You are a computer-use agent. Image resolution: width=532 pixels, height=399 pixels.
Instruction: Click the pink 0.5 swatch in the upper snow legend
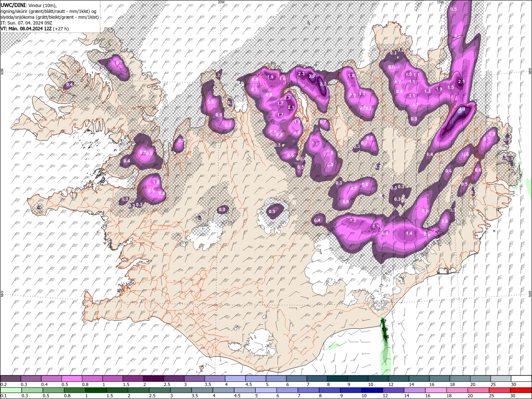[71, 379]
